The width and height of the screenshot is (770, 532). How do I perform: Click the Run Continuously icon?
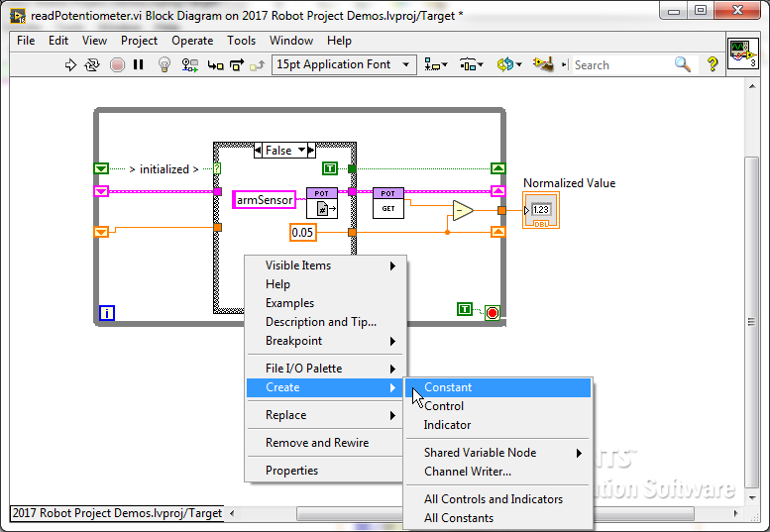93,65
